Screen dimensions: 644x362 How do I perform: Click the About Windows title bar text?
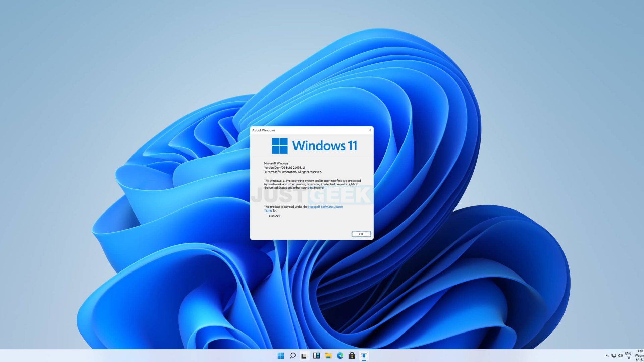[x=264, y=130]
